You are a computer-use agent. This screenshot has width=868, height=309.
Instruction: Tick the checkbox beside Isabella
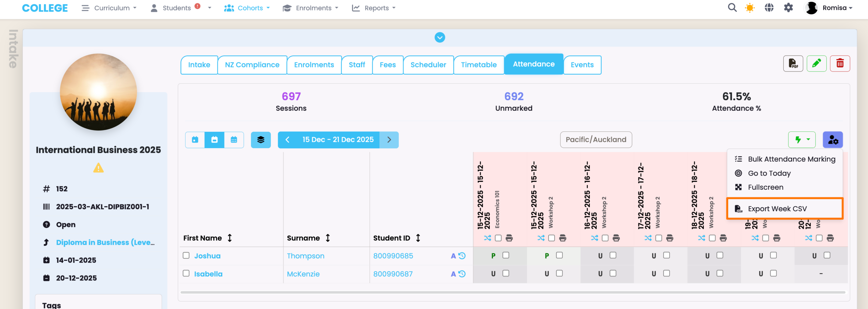pyautogui.click(x=186, y=273)
